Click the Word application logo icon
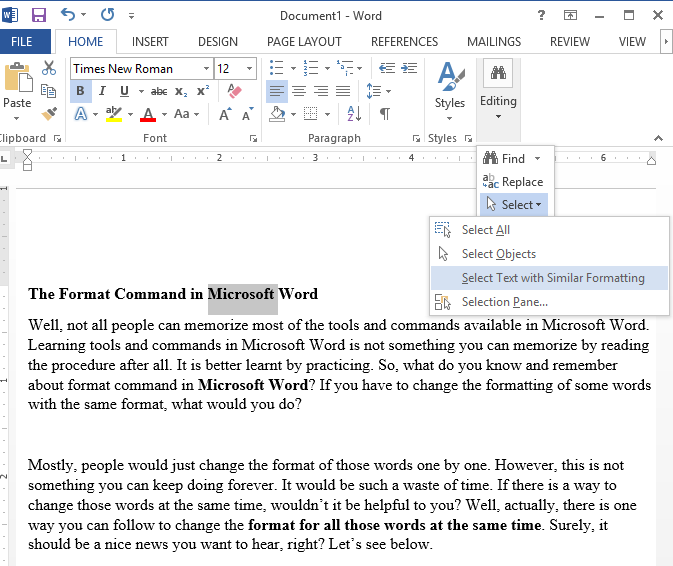 [x=10, y=15]
